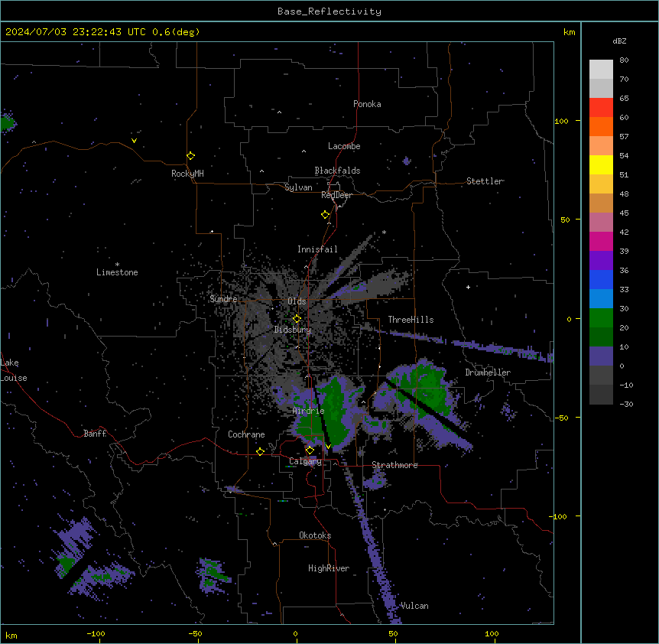Click the Limestone label
The width and height of the screenshot is (659, 644).
pos(117,272)
